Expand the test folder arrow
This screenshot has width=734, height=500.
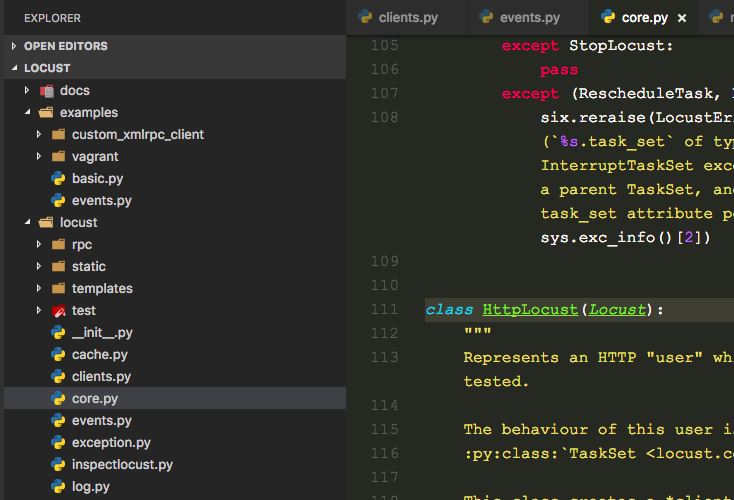click(x=39, y=310)
